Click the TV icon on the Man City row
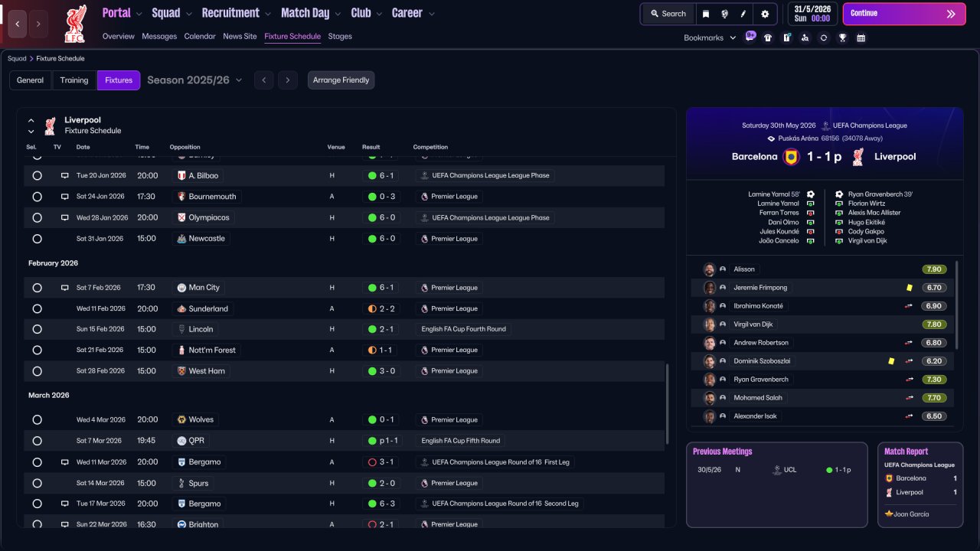The width and height of the screenshot is (980, 551). [65, 288]
